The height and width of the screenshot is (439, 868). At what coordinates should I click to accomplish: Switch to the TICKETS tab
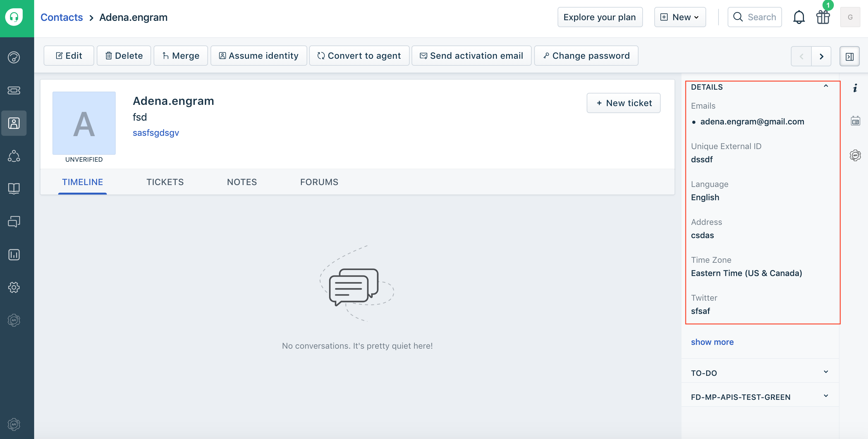[x=165, y=182]
